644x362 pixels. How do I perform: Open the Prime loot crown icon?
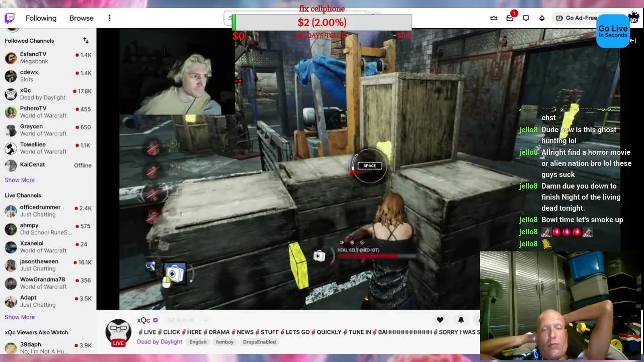(494, 18)
